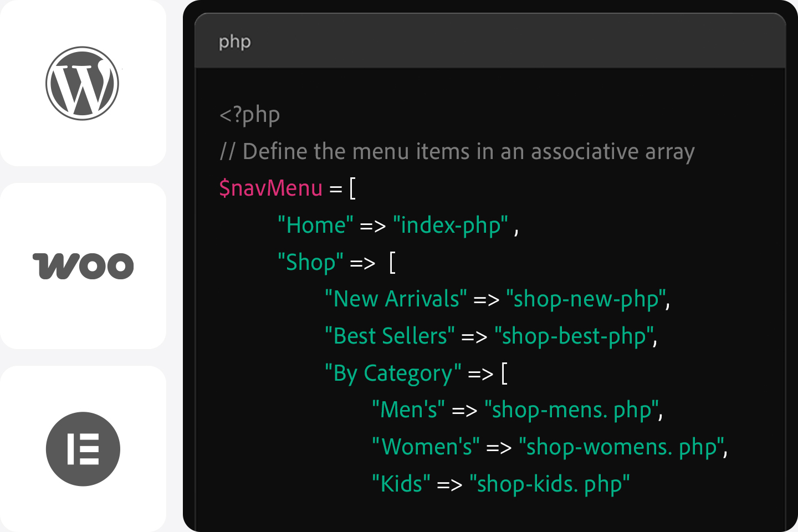Click the opening bracket after $navMenu equals

[x=352, y=188]
